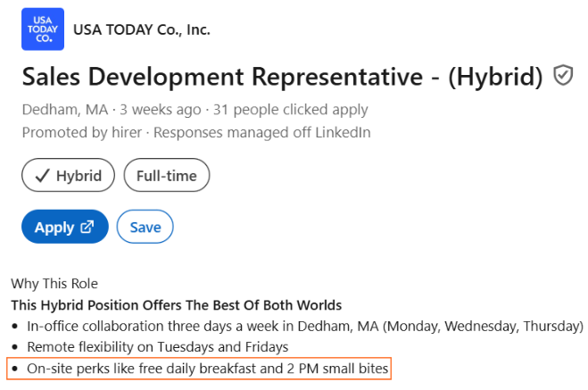Image resolution: width=588 pixels, height=390 pixels.
Task: Click 'Responses managed off LinkedIn' text
Action: tap(262, 132)
